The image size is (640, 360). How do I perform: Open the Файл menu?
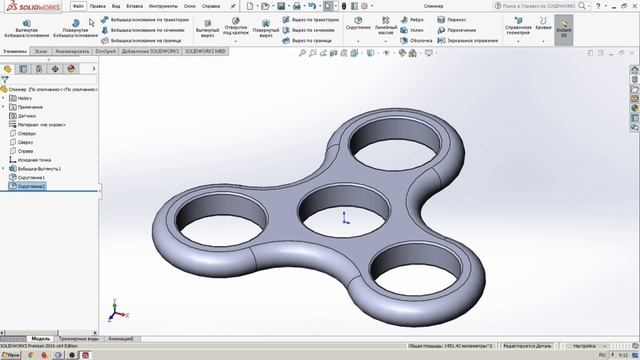[x=78, y=6]
